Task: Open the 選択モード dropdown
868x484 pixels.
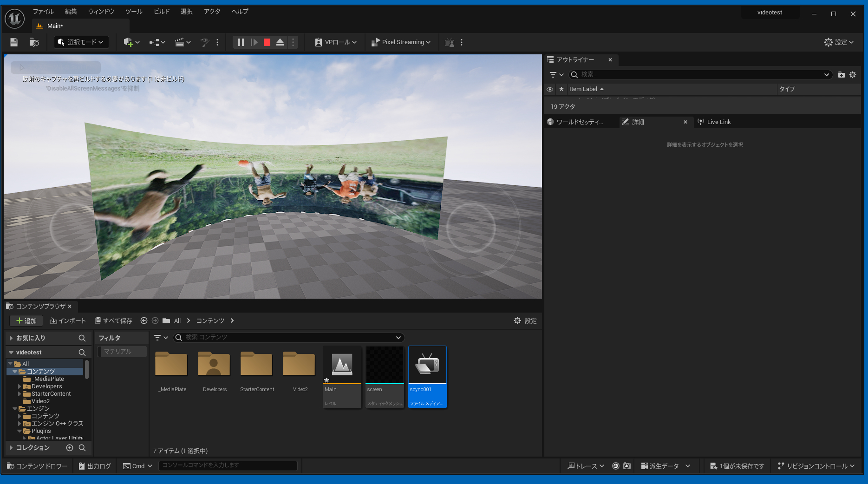Action: tap(81, 42)
